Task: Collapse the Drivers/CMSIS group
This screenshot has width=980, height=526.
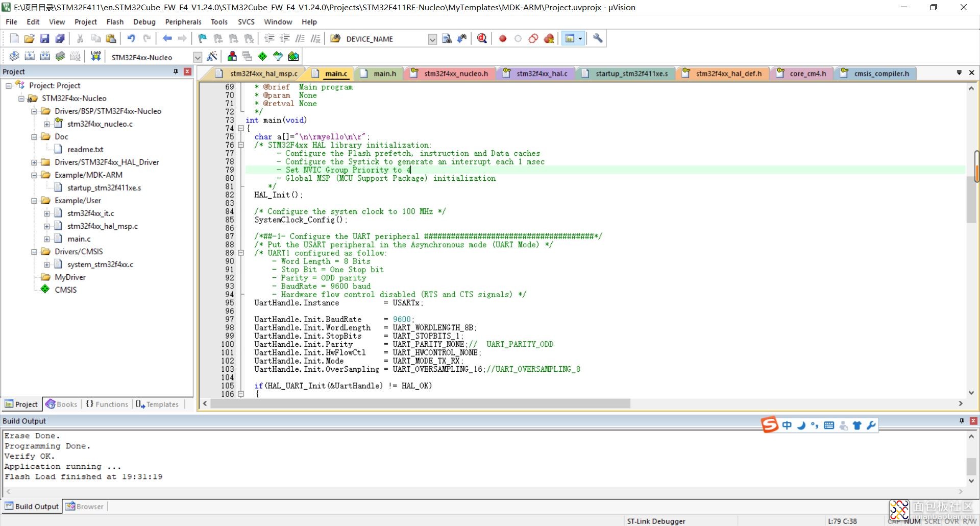Action: click(34, 252)
